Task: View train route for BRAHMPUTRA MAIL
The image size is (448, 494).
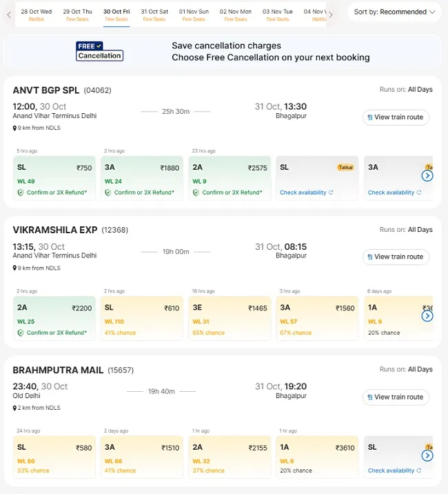Action: [396, 397]
